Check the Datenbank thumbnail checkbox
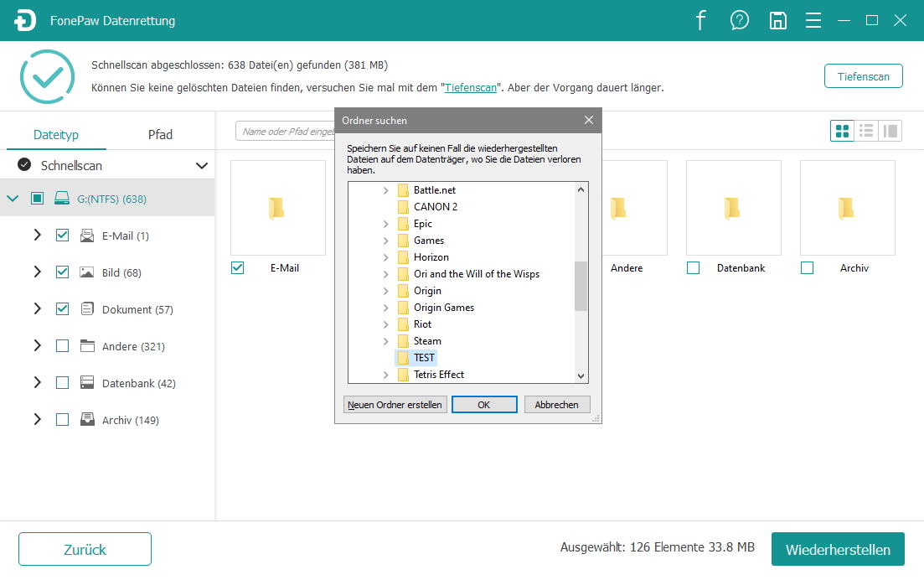The image size is (924, 580). (x=694, y=267)
